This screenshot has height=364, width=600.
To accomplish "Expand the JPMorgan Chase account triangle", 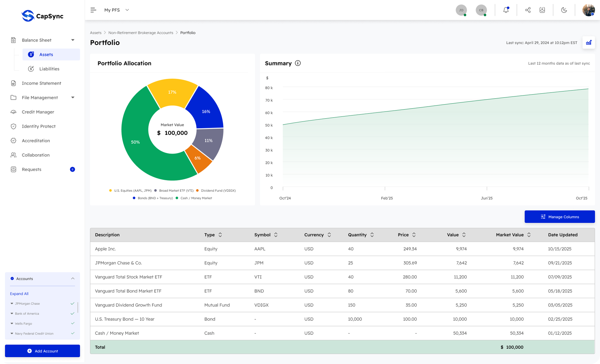I will point(12,303).
